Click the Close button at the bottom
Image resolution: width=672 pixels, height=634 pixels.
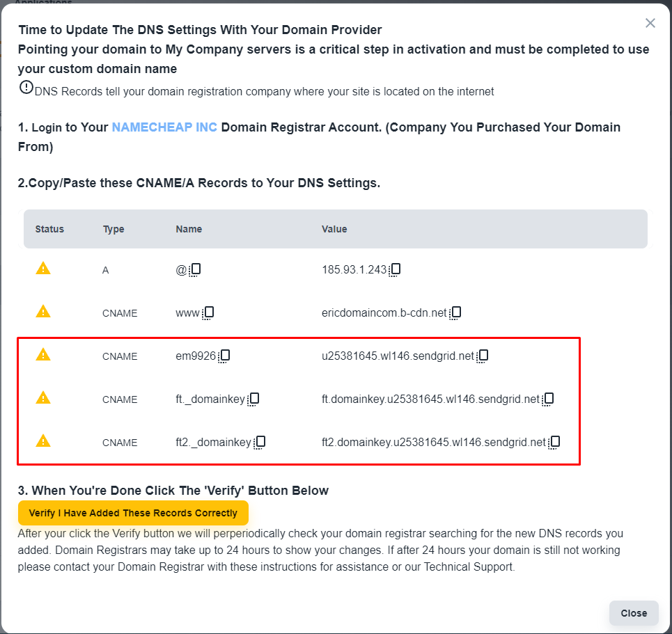tap(634, 613)
